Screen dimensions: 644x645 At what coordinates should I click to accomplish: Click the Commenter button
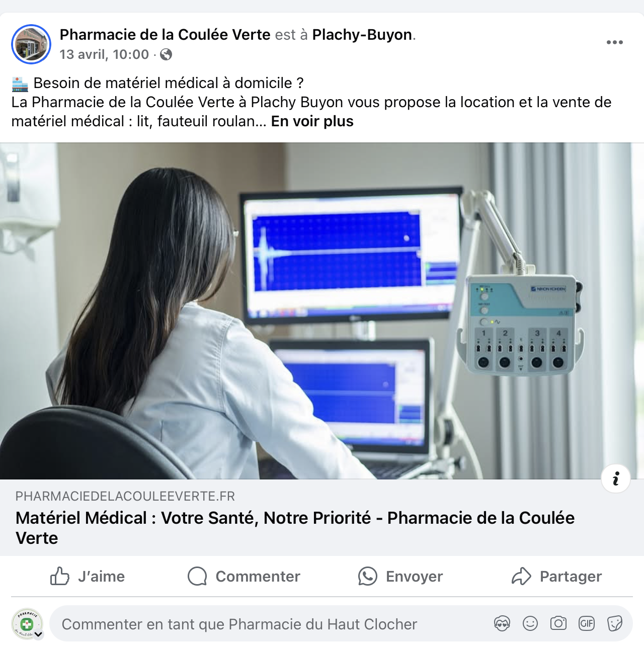click(x=244, y=576)
